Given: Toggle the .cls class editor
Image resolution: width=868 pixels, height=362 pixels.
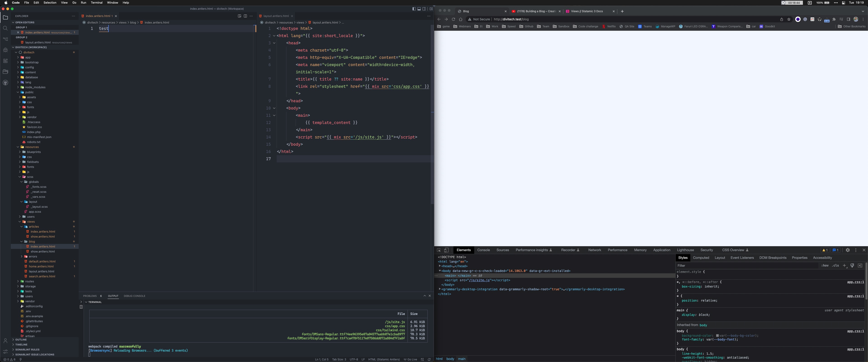Looking at the screenshot, I should [x=836, y=266].
